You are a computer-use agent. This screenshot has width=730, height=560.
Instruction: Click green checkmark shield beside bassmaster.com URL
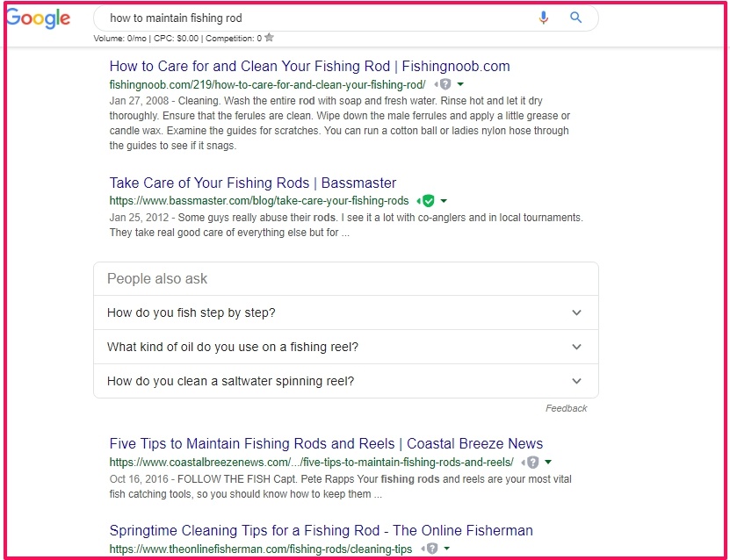coord(428,201)
